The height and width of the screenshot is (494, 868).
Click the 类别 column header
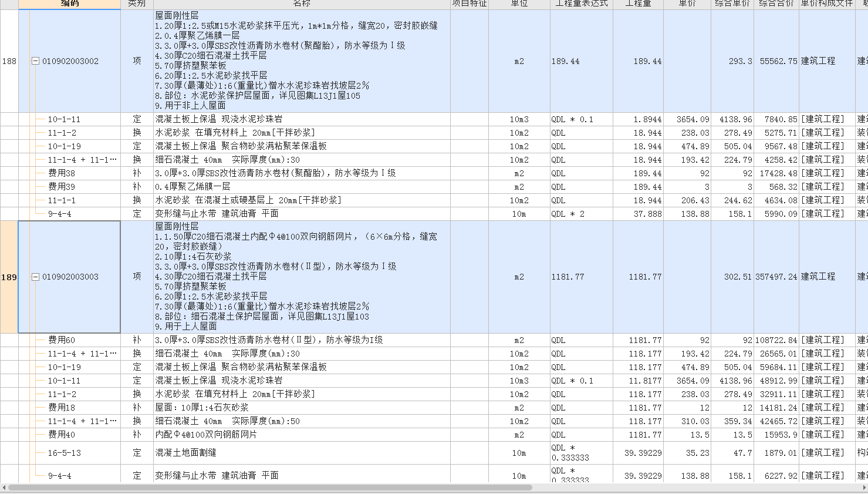point(137,4)
